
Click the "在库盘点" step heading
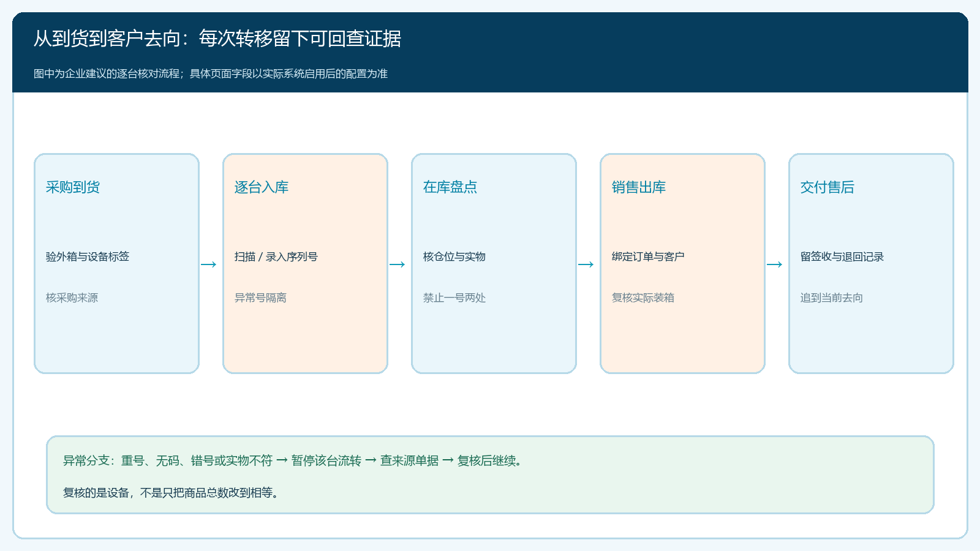pyautogui.click(x=450, y=187)
